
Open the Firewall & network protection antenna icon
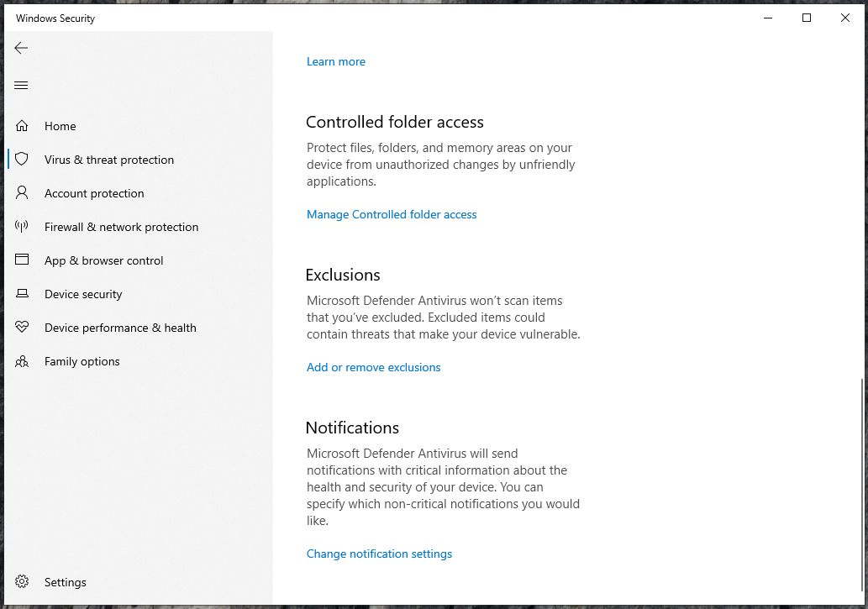[x=22, y=227]
